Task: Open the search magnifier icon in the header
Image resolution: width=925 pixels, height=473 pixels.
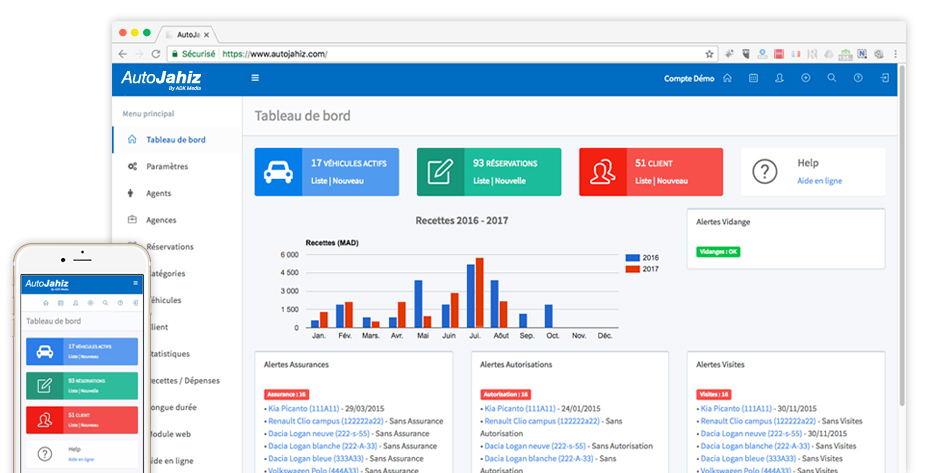Action: pyautogui.click(x=832, y=78)
